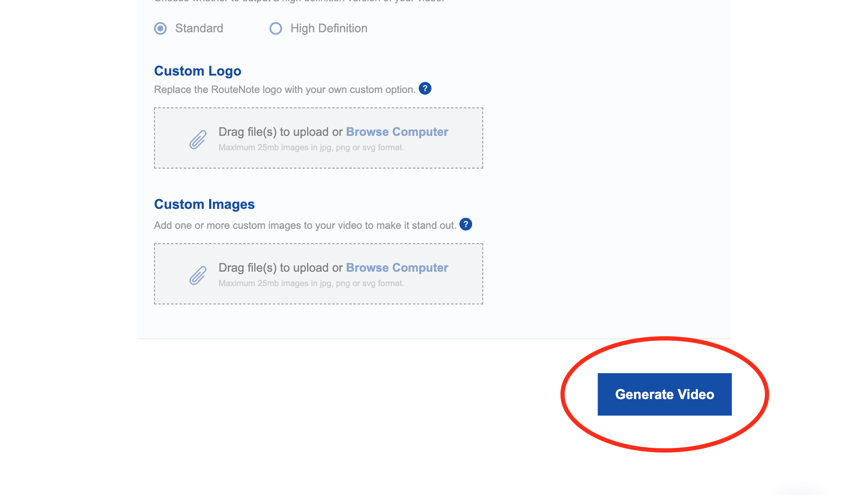Click the format hint under the Custom Logo upload text
Screen dimensions: 868x495
[311, 147]
